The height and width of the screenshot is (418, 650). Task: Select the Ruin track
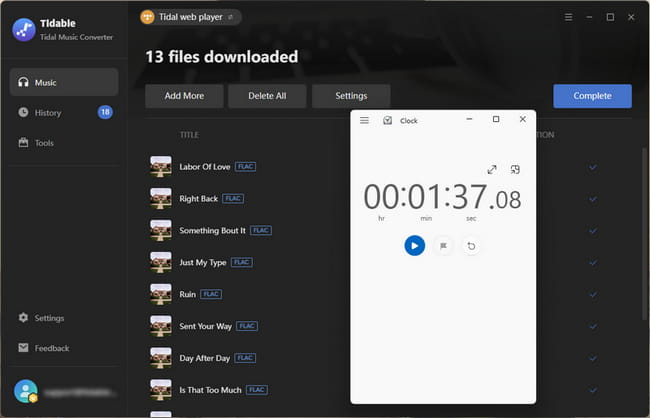187,294
